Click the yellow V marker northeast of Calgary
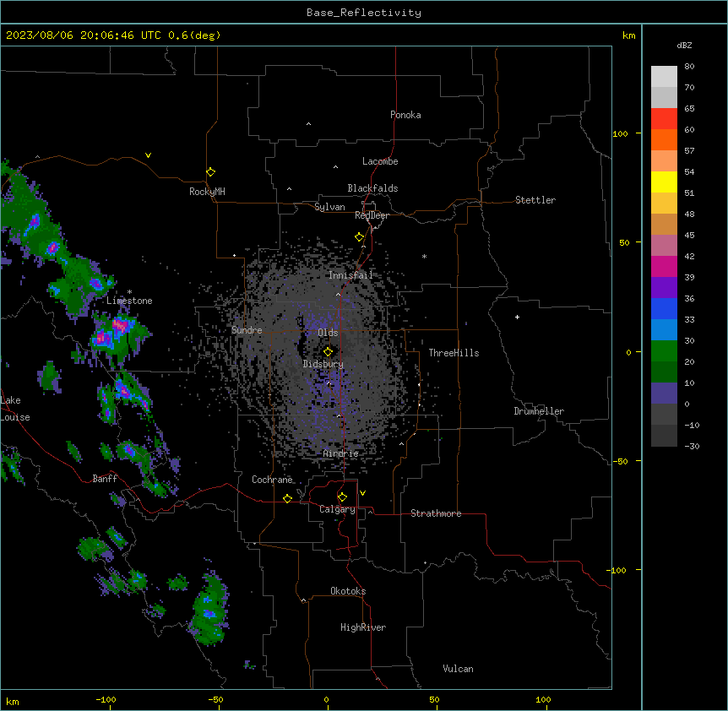Screen dimensions: 728x711 (362, 493)
